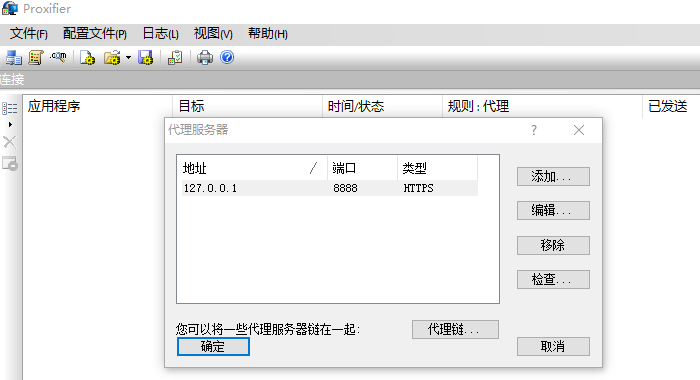700x380 pixels.
Task: Confirm with the 确定 button
Action: pos(213,347)
